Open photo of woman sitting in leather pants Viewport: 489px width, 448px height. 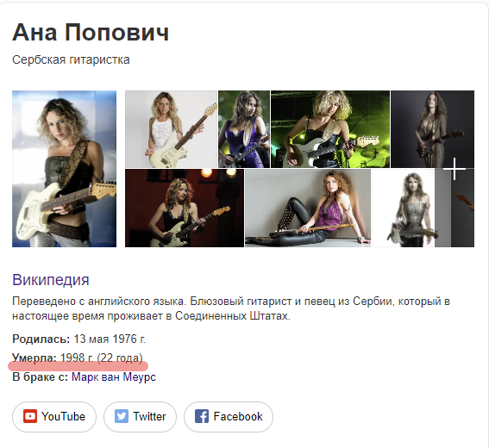point(308,208)
